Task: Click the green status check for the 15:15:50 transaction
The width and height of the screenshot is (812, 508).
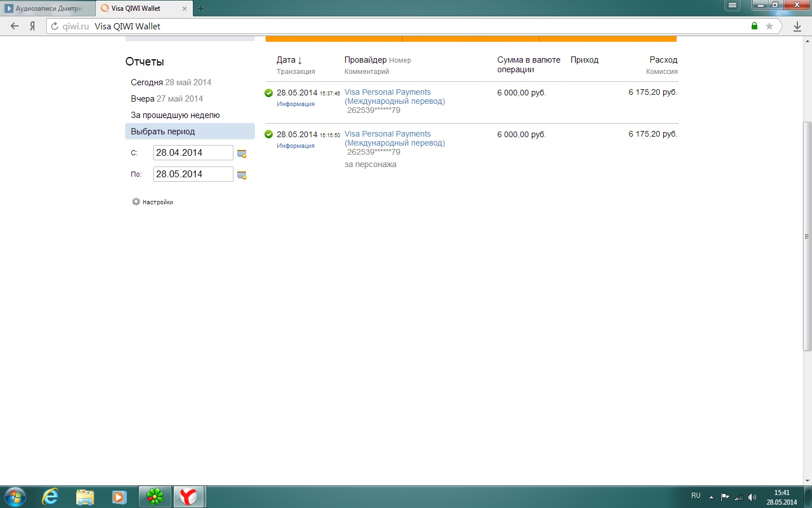Action: (268, 134)
